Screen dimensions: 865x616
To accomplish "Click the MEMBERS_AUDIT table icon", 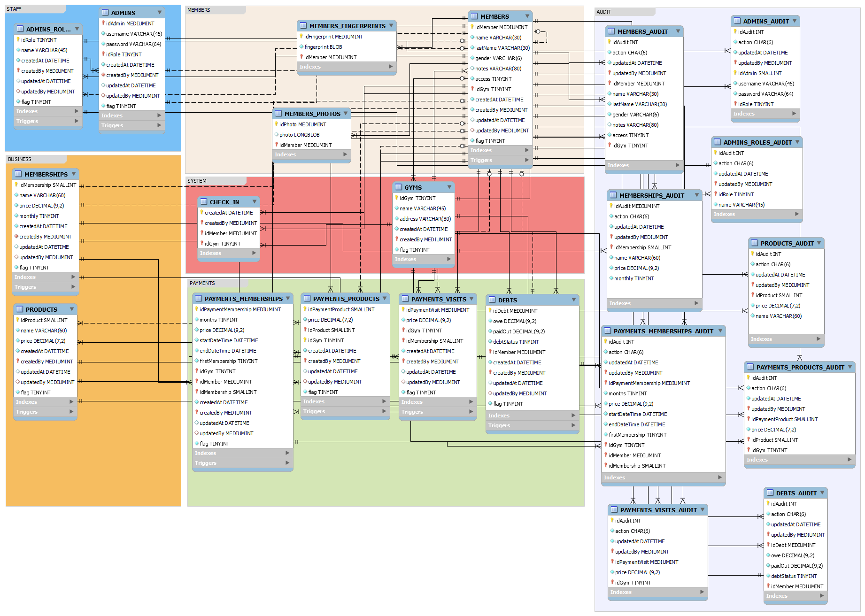I will (x=611, y=31).
